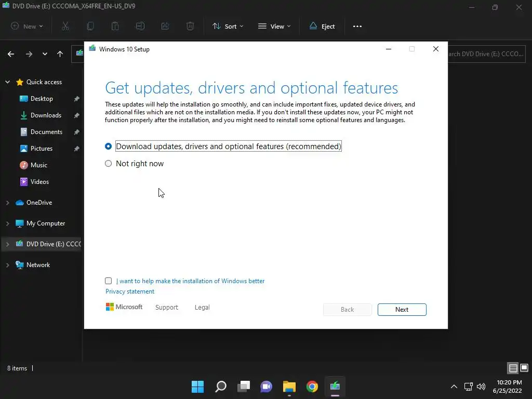Open the New dropdown in Explorer
The width and height of the screenshot is (532, 399).
[x=27, y=26]
